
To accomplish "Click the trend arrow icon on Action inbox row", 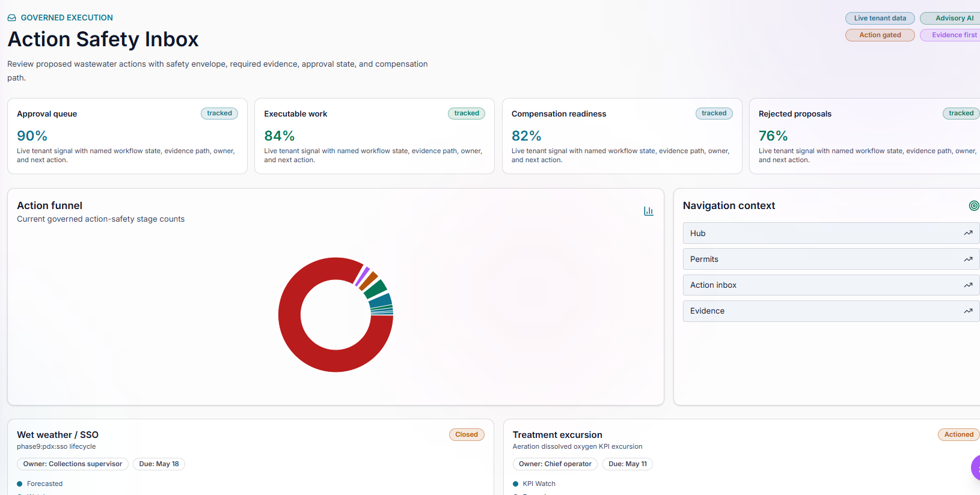I will click(x=968, y=285).
